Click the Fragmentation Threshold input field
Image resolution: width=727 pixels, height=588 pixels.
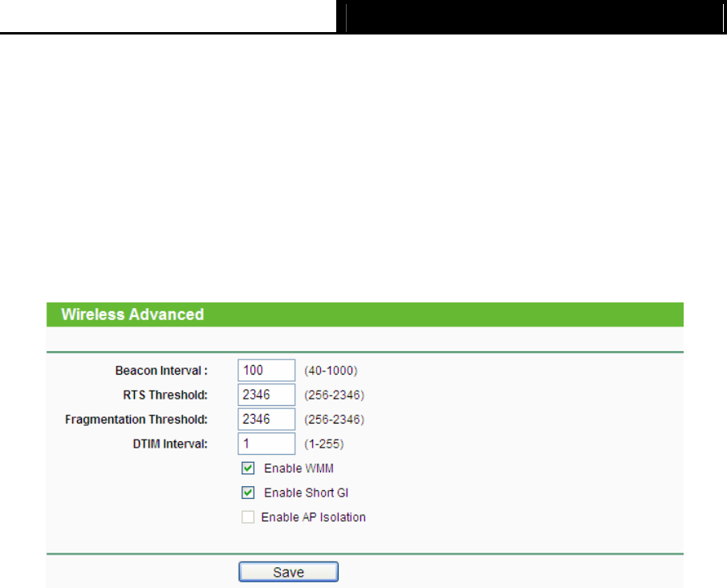(x=266, y=420)
